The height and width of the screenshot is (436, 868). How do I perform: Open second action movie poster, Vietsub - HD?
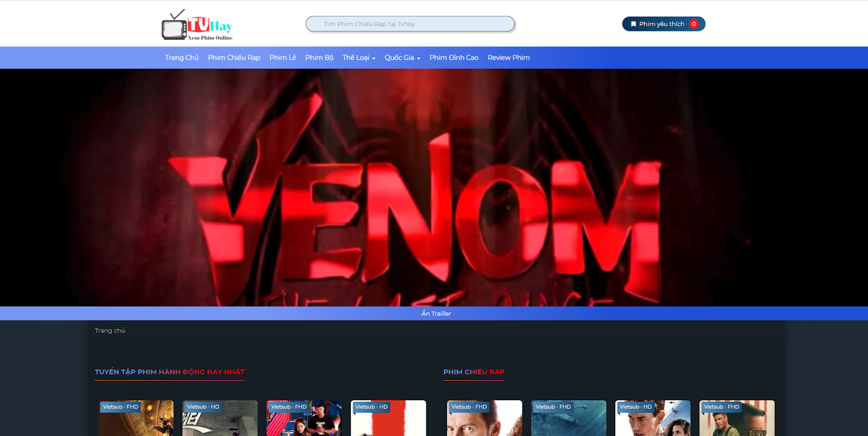pos(220,418)
